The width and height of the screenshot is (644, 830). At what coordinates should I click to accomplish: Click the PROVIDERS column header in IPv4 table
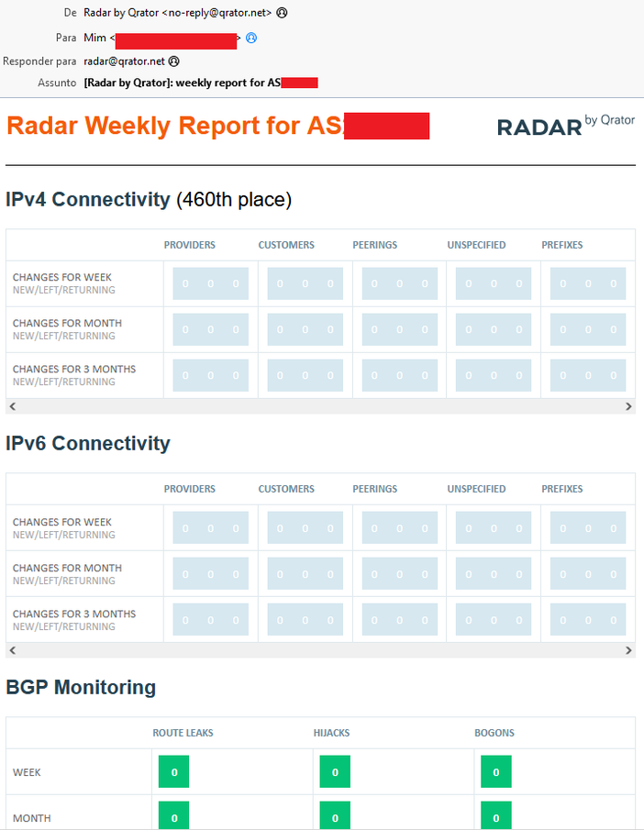[x=190, y=245]
